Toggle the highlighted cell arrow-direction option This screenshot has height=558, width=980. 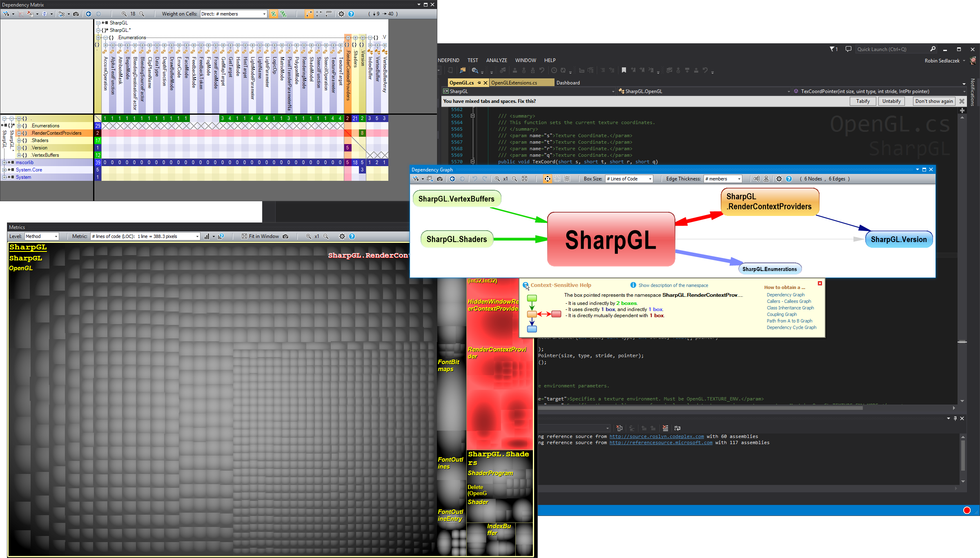[309, 14]
